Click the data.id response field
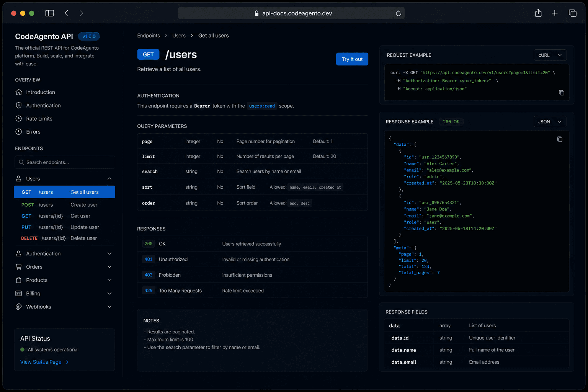 [x=400, y=338]
